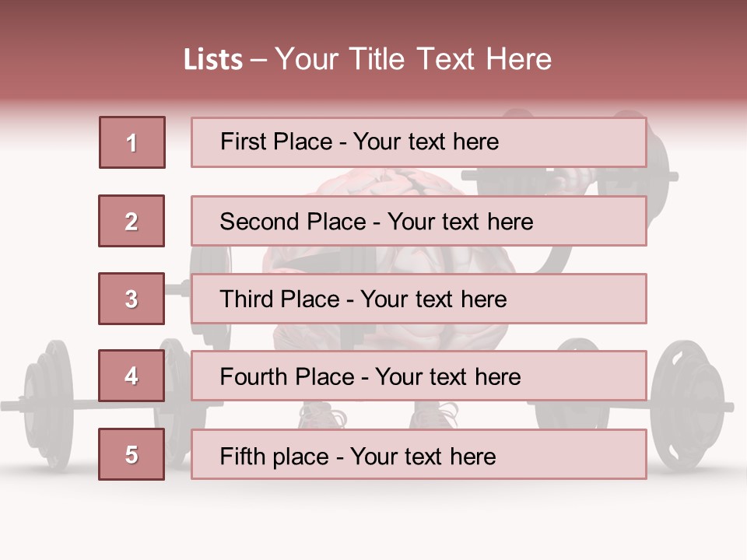Click the word Your in the heading

tap(307, 59)
